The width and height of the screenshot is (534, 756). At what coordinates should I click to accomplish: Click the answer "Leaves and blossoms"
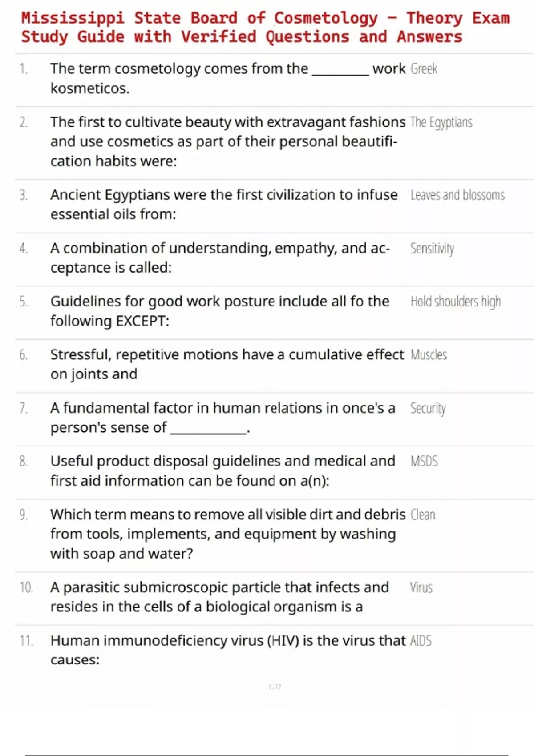tap(457, 195)
